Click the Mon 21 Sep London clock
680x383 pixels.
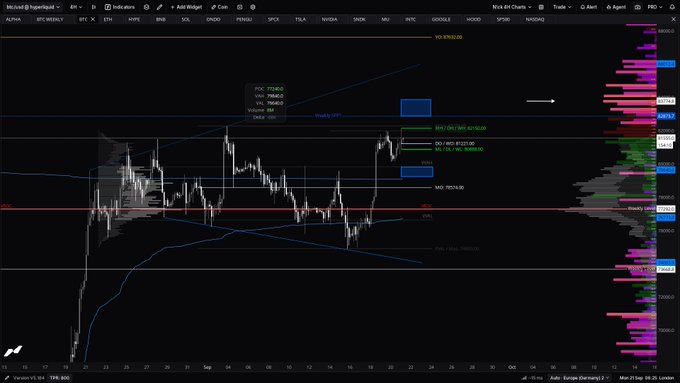[647, 378]
